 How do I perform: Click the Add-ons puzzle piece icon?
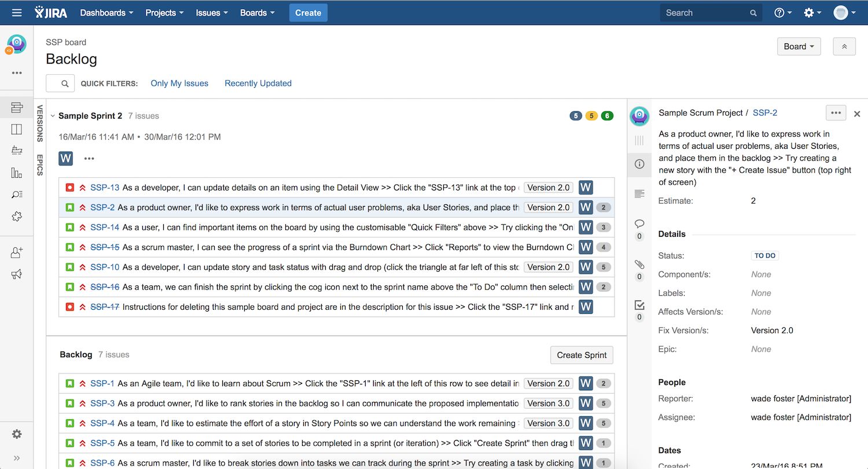pyautogui.click(x=17, y=216)
